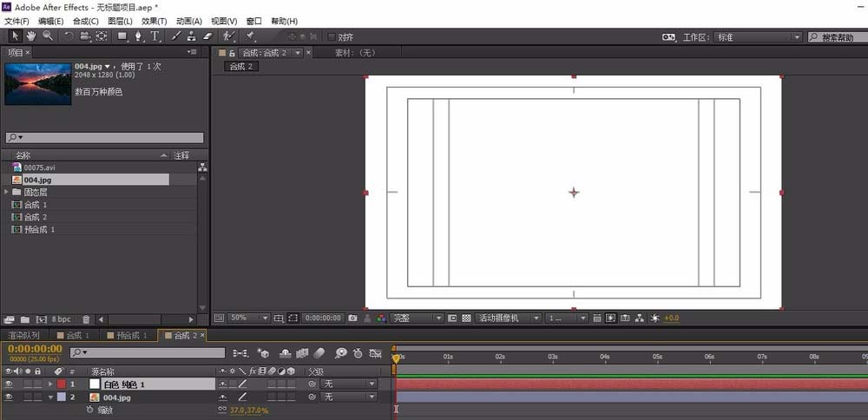Screen dimensions: 868x420
Task: Hide the 004.jpg layer eye
Action: 9,397
